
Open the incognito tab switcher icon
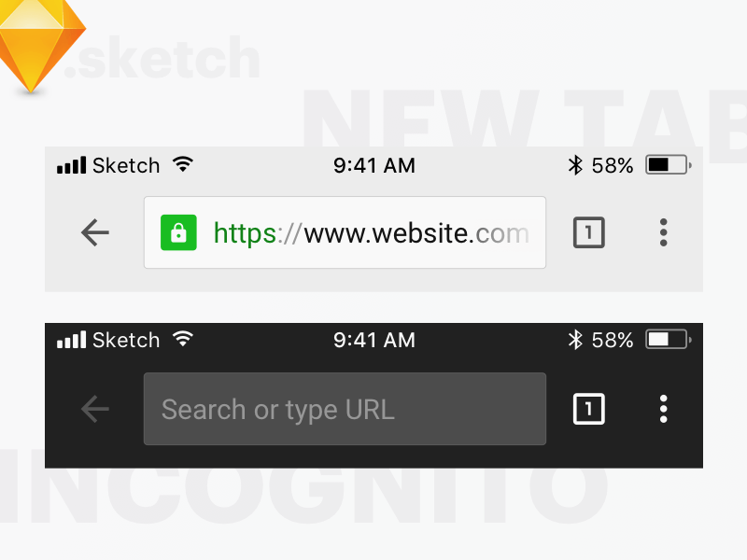588,409
